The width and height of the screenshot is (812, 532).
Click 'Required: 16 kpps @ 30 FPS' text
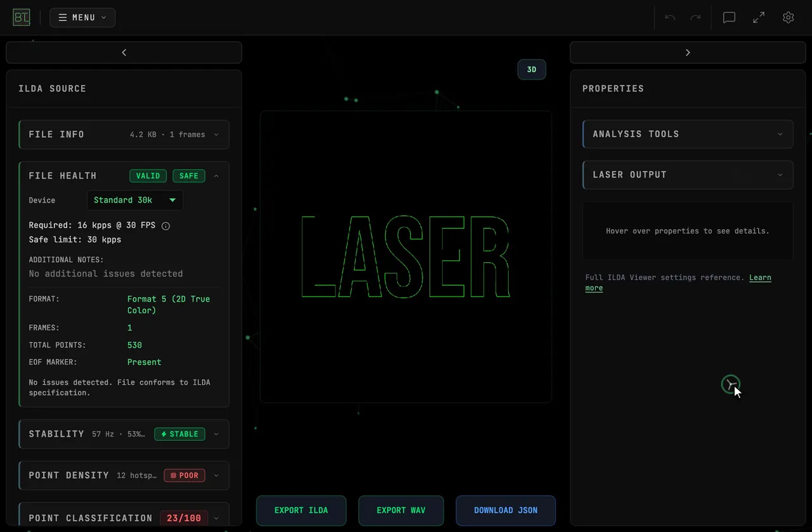point(92,225)
